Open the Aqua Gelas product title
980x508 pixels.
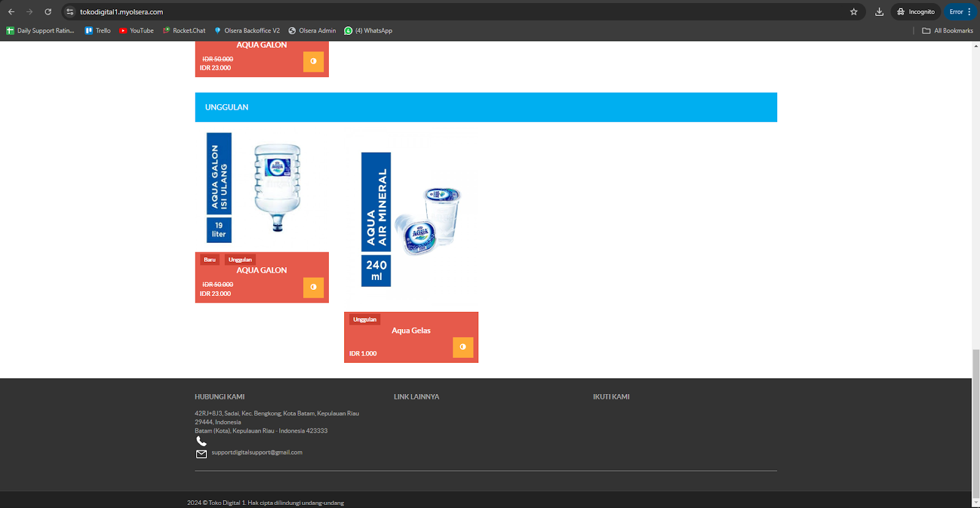[411, 330]
